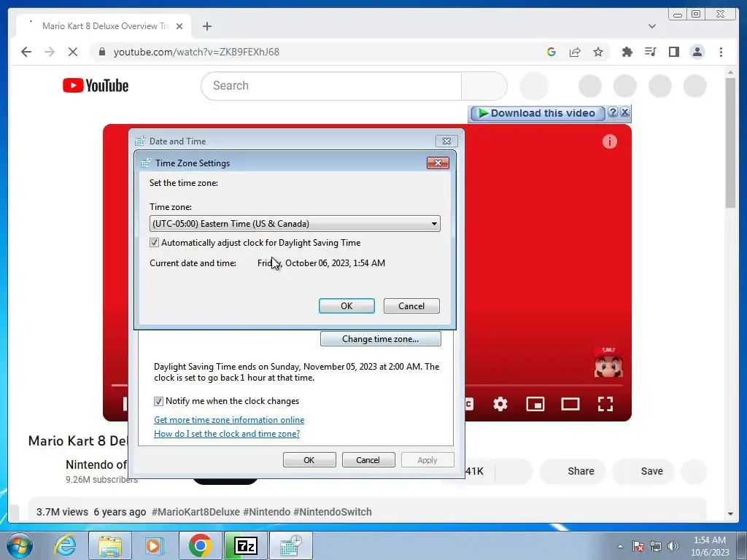Close the Time Zone Settings dialog
The height and width of the screenshot is (560, 747).
[438, 163]
